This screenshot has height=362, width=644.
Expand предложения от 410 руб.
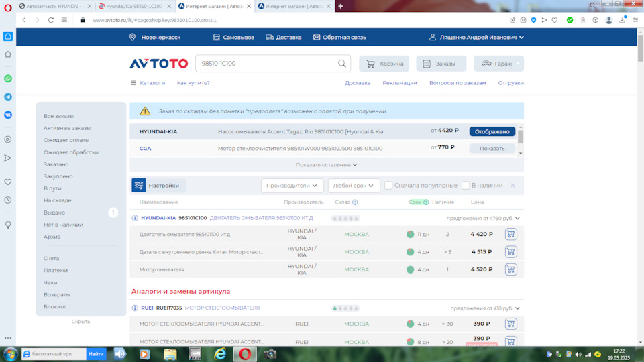[x=485, y=308]
